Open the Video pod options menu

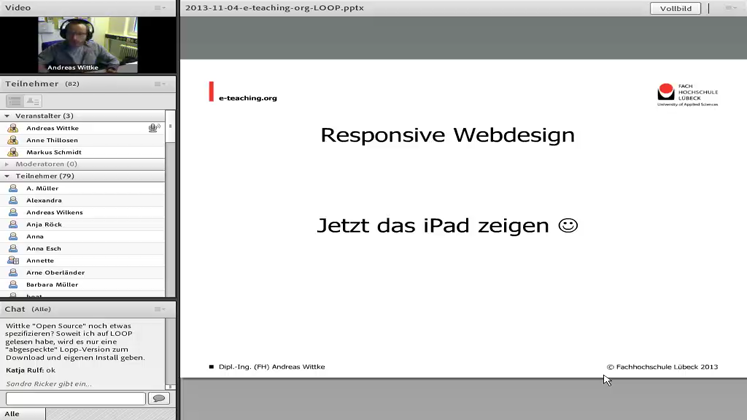pos(159,8)
